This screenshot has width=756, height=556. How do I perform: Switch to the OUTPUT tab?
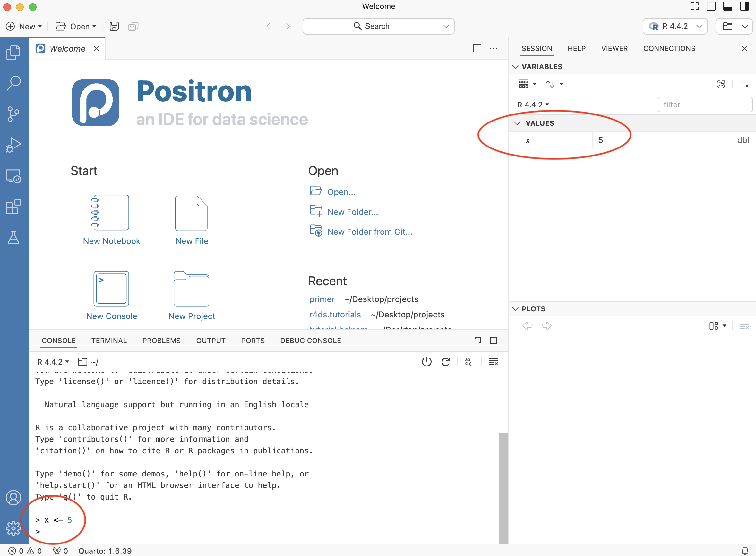tap(211, 341)
